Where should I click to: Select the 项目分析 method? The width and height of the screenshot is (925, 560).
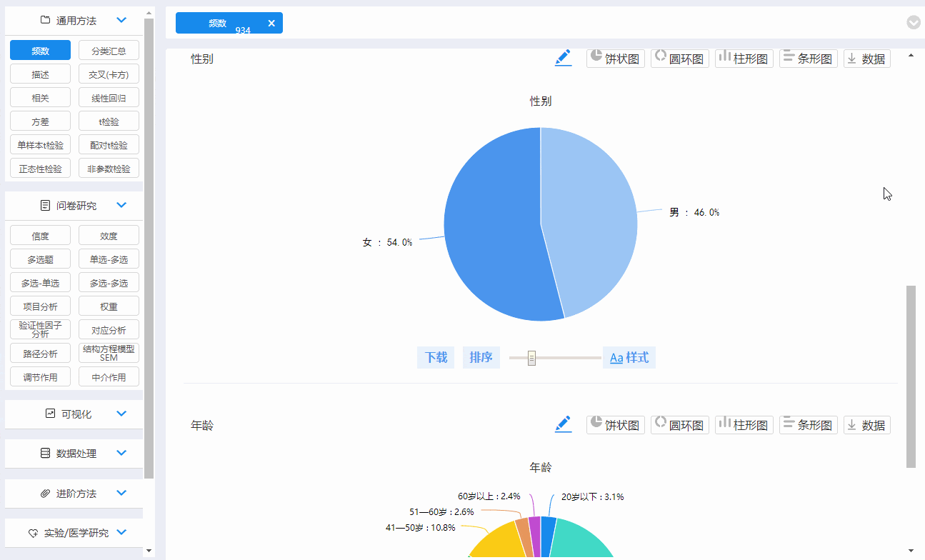41,306
